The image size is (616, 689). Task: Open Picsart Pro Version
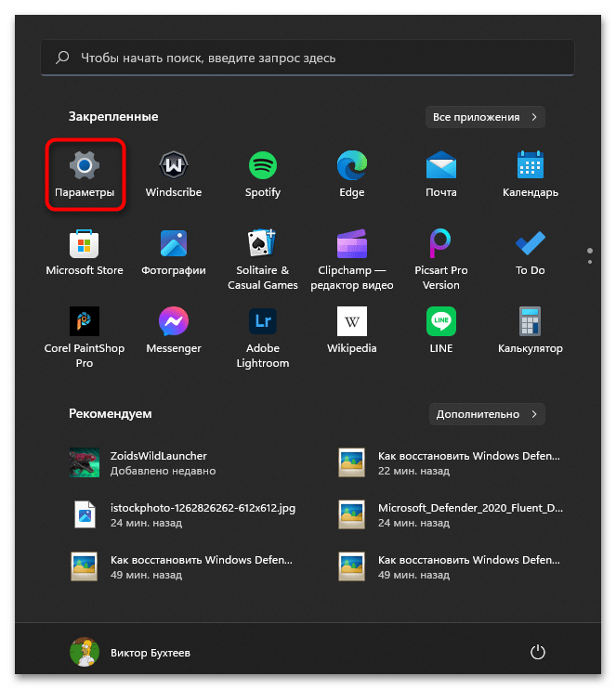441,259
